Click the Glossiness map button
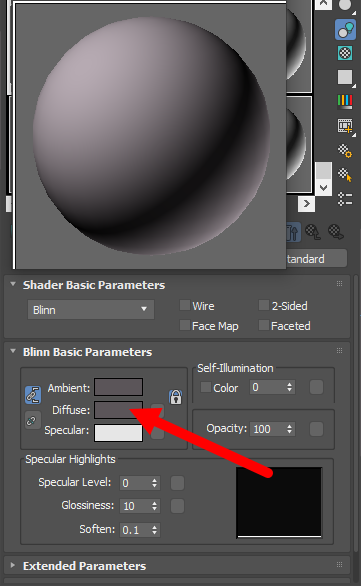The height and width of the screenshot is (586, 361). point(178,506)
